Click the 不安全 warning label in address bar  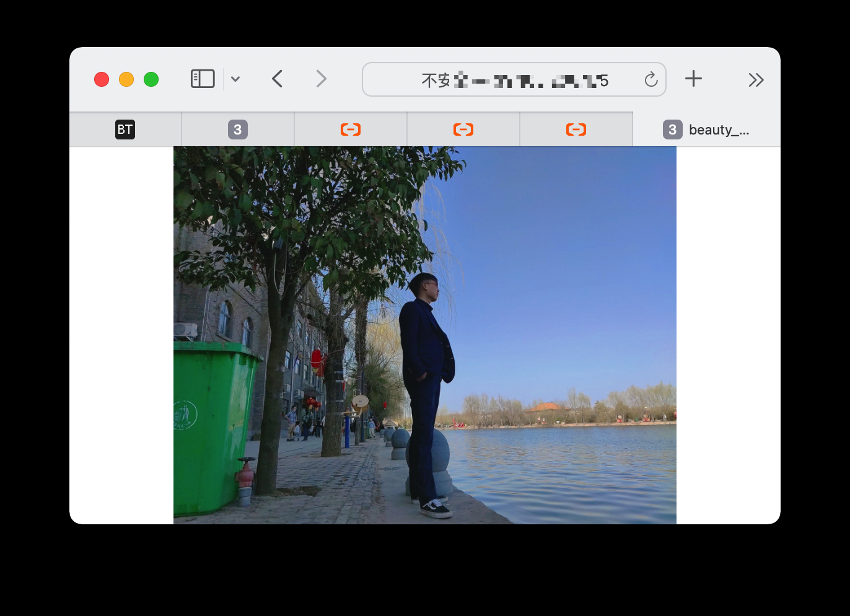tap(436, 81)
